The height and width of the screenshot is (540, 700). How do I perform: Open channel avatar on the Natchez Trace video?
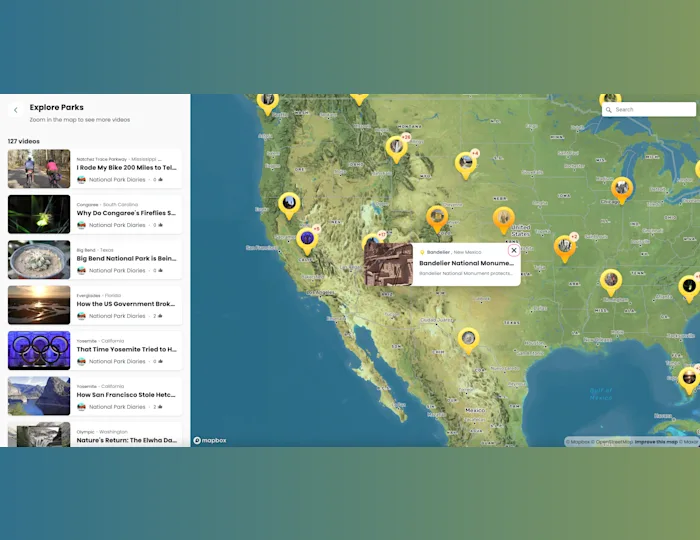[x=81, y=179]
